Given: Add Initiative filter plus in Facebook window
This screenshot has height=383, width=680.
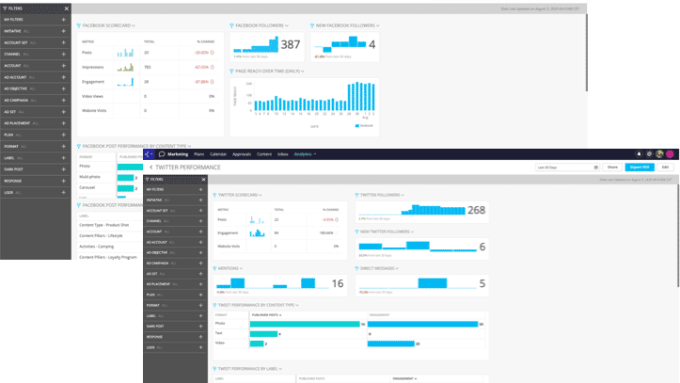Looking at the screenshot, I should 63,31.
